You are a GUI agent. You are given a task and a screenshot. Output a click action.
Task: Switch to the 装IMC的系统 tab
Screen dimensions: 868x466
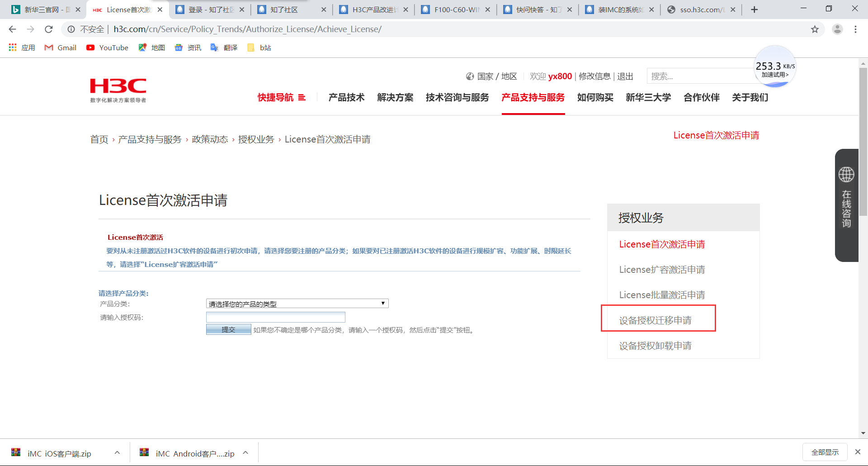coord(620,10)
